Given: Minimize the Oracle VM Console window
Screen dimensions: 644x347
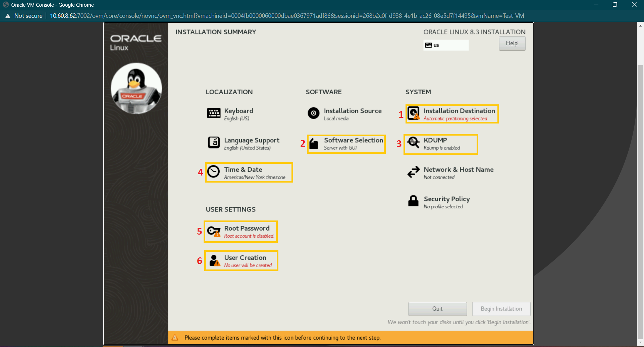Looking at the screenshot, I should click(x=596, y=5).
